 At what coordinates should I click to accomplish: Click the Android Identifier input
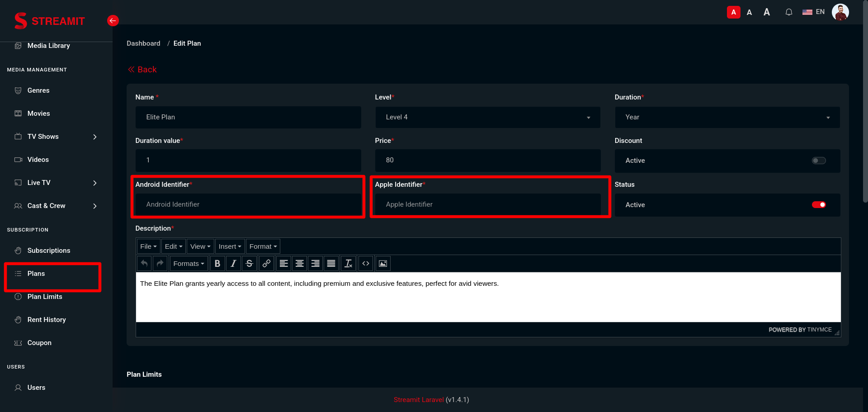(x=248, y=204)
